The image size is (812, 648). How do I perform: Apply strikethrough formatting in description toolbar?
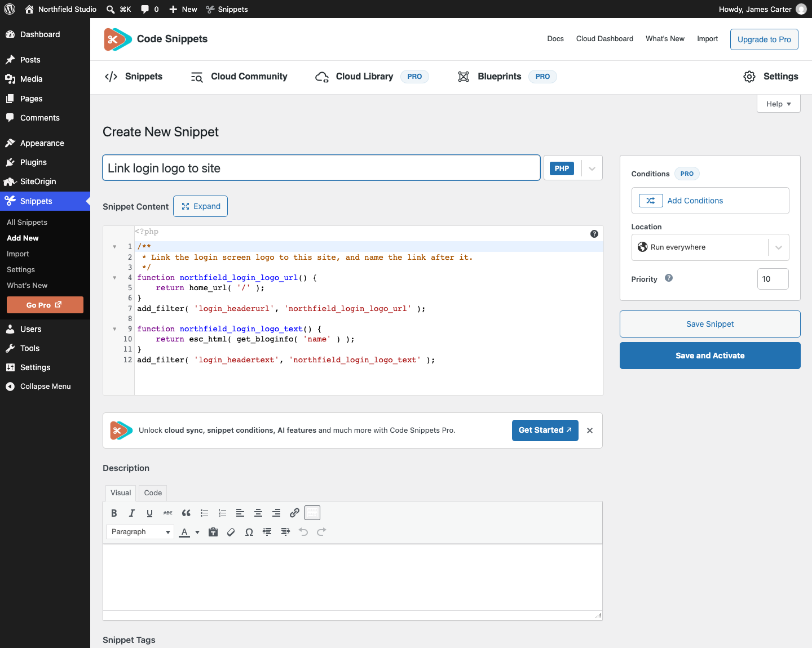(x=168, y=513)
